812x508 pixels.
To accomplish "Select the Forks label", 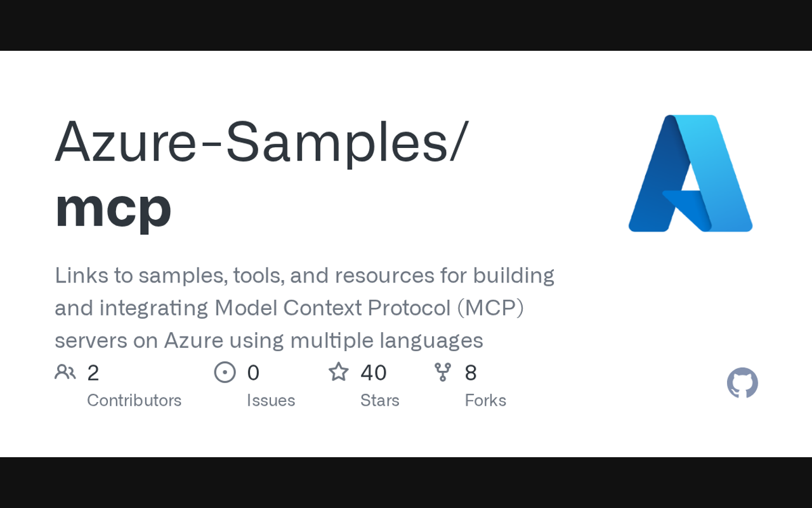I will [485, 400].
